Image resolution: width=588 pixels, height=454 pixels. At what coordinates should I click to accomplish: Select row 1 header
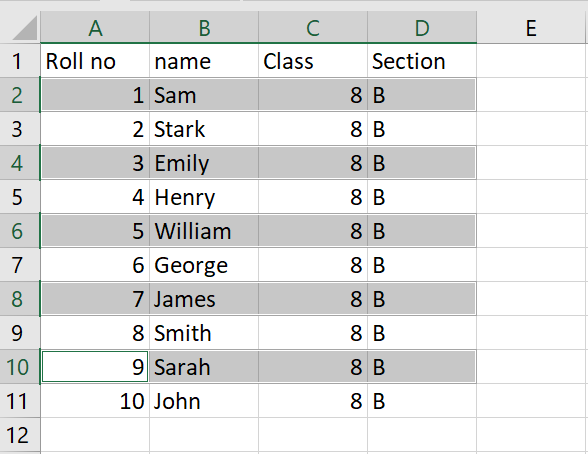point(20,61)
